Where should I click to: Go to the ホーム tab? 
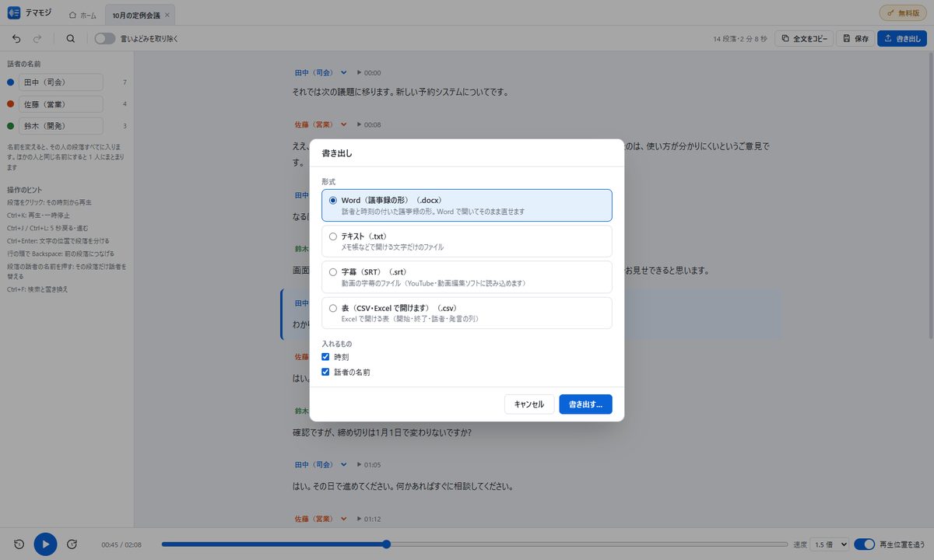pos(83,15)
